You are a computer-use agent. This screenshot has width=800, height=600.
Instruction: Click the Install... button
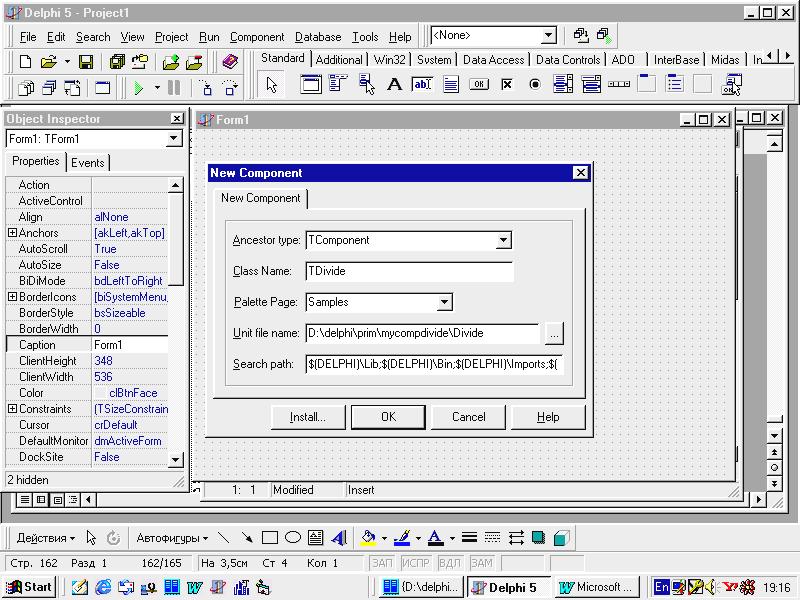308,417
